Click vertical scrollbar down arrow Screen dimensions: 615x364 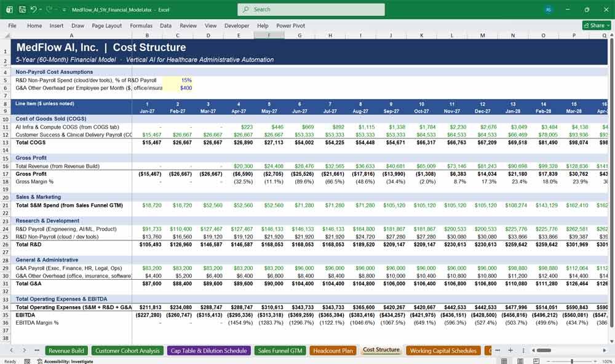pyautogui.click(x=611, y=341)
